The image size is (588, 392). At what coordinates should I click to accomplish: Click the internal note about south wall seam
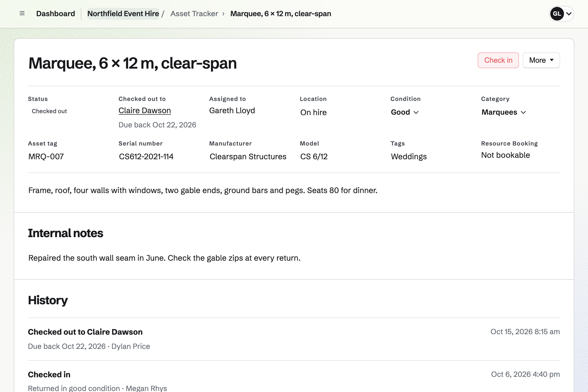(x=164, y=258)
